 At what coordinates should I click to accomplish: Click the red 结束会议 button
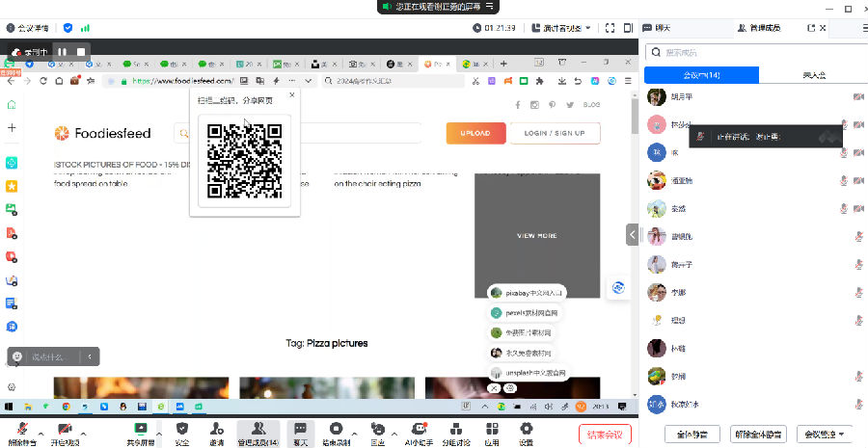coord(606,434)
